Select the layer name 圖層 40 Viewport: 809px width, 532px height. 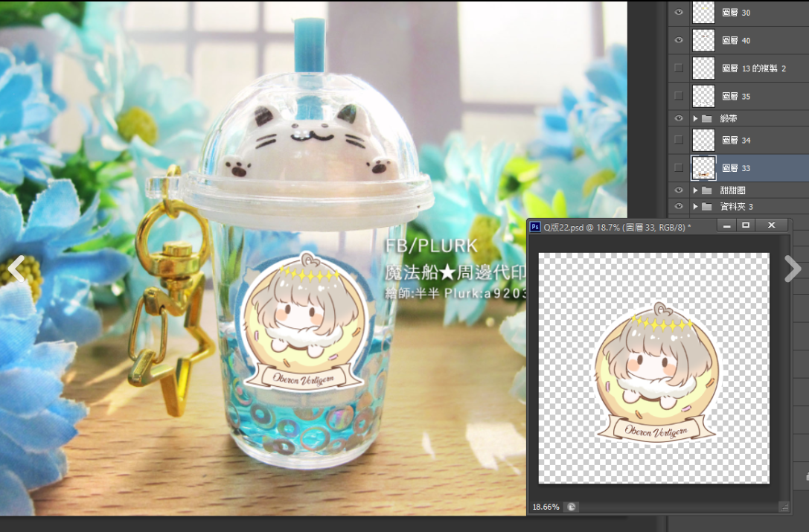tap(736, 40)
